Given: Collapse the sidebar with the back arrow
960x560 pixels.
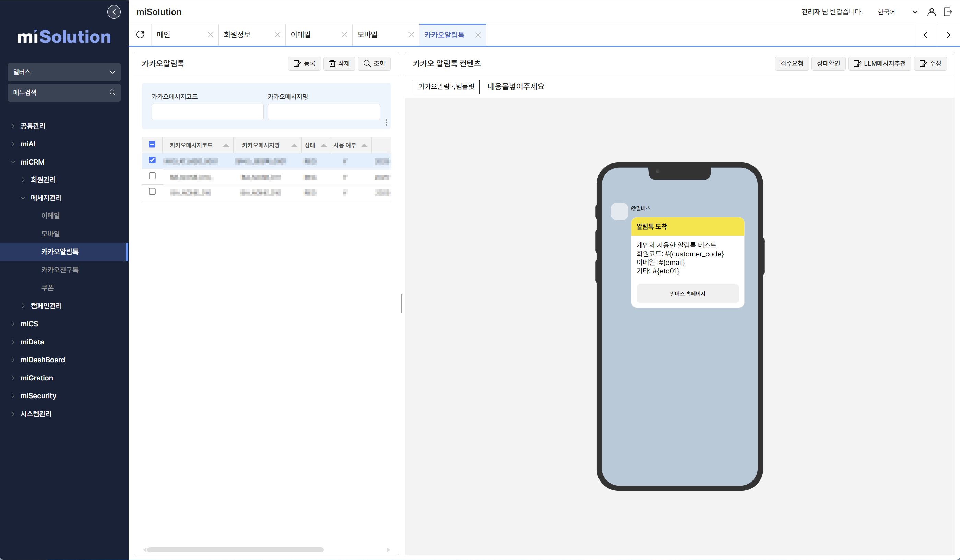Looking at the screenshot, I should (x=114, y=12).
